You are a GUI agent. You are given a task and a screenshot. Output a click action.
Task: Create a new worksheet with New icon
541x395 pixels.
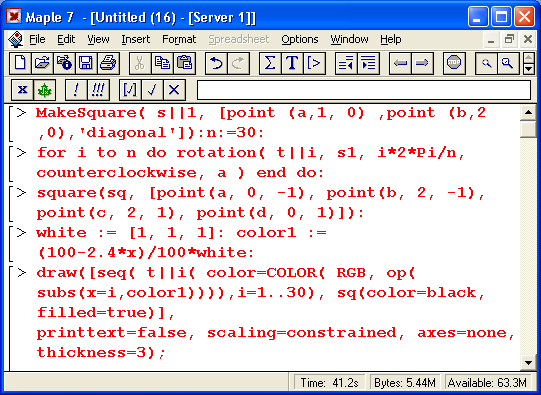[20, 63]
